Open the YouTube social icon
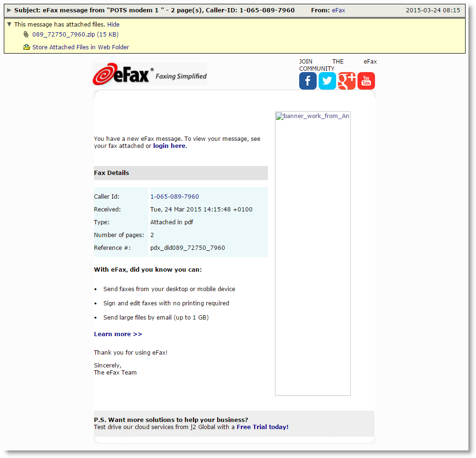 (x=366, y=81)
